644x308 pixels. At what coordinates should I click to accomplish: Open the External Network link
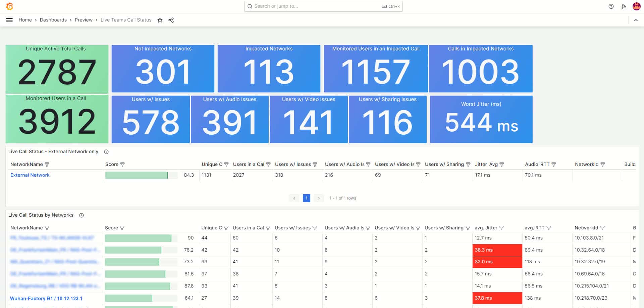tap(30, 175)
